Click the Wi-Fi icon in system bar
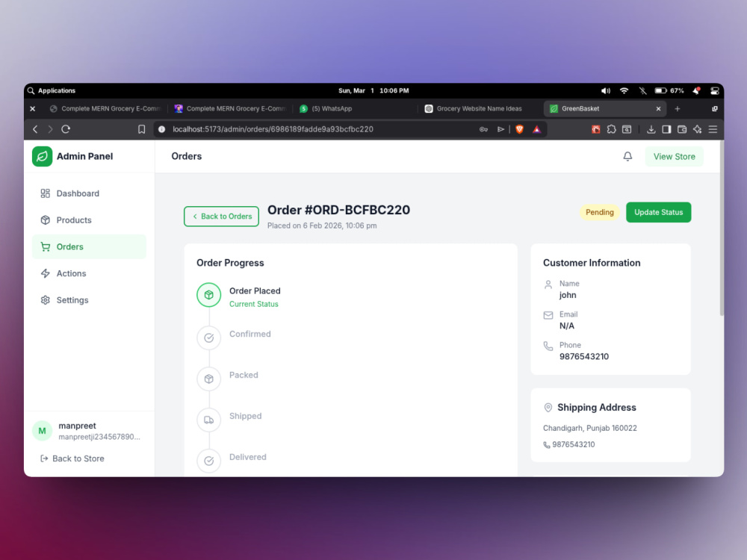 [624, 90]
